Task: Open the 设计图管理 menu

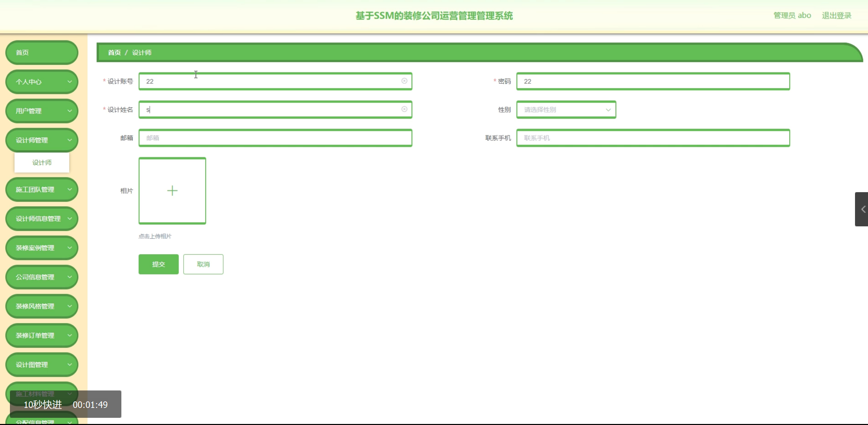Action: [42, 364]
